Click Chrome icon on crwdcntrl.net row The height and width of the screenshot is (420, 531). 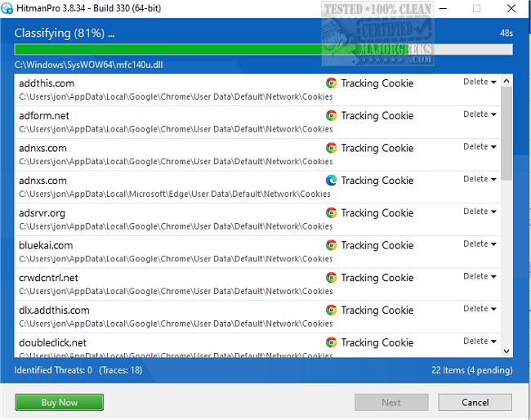331,278
